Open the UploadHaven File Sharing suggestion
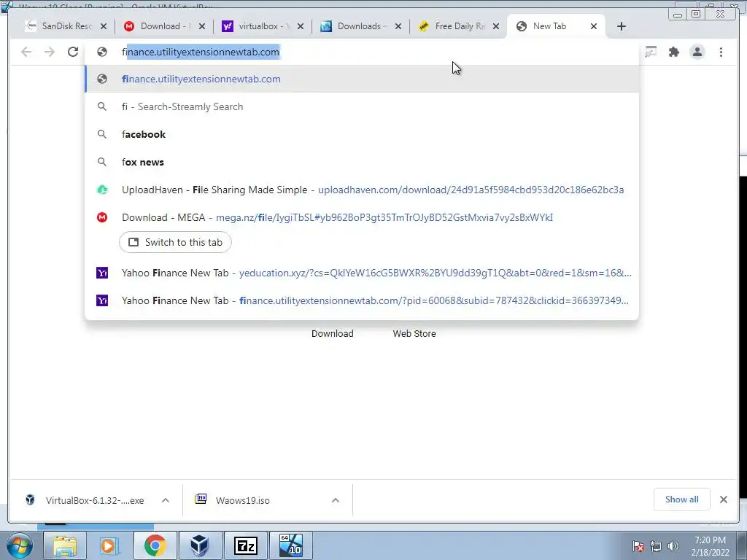Screen dimensions: 747x560 (362, 190)
